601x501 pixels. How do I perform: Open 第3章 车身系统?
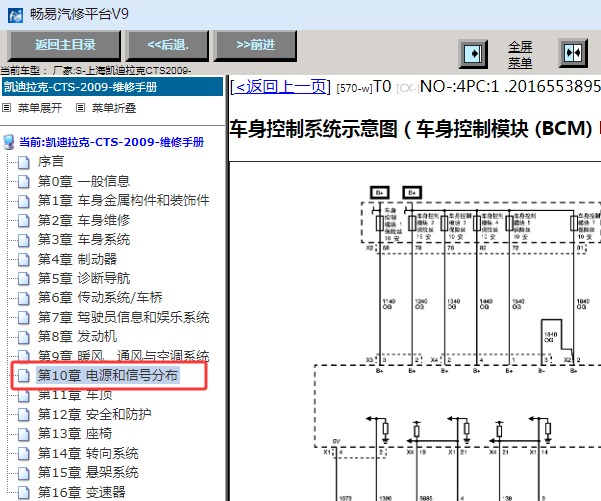84,240
